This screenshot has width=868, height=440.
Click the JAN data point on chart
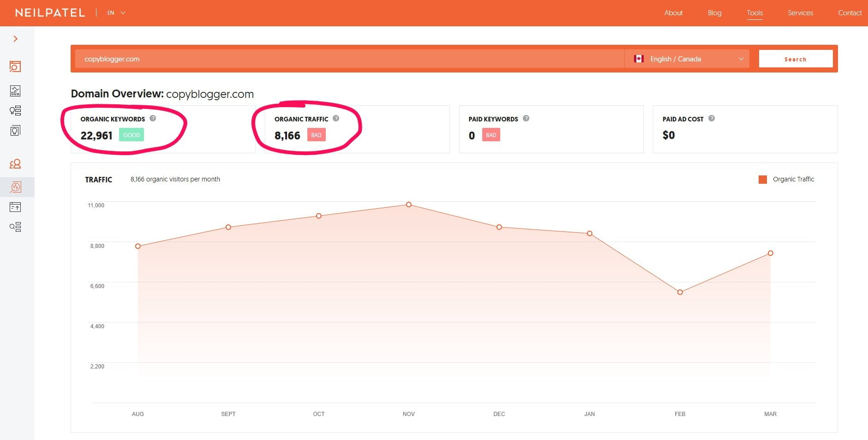tap(590, 234)
